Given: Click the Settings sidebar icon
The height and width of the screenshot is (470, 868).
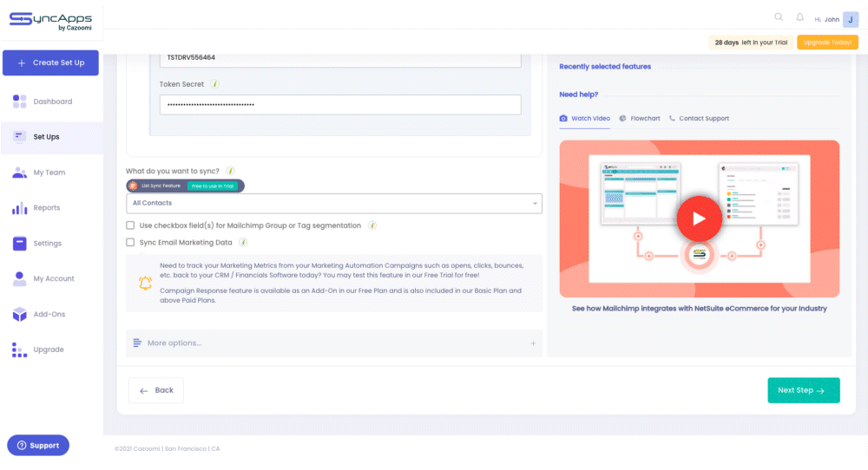Looking at the screenshot, I should [x=19, y=244].
